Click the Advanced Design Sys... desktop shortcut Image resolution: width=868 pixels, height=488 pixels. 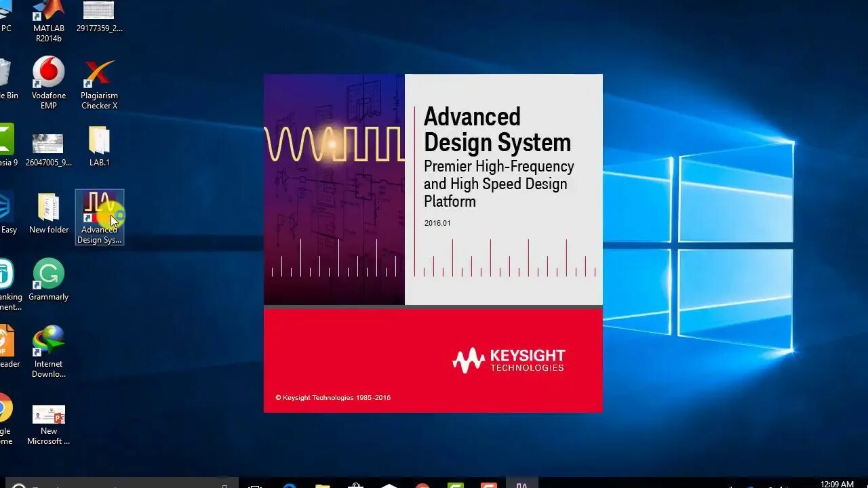(x=99, y=218)
